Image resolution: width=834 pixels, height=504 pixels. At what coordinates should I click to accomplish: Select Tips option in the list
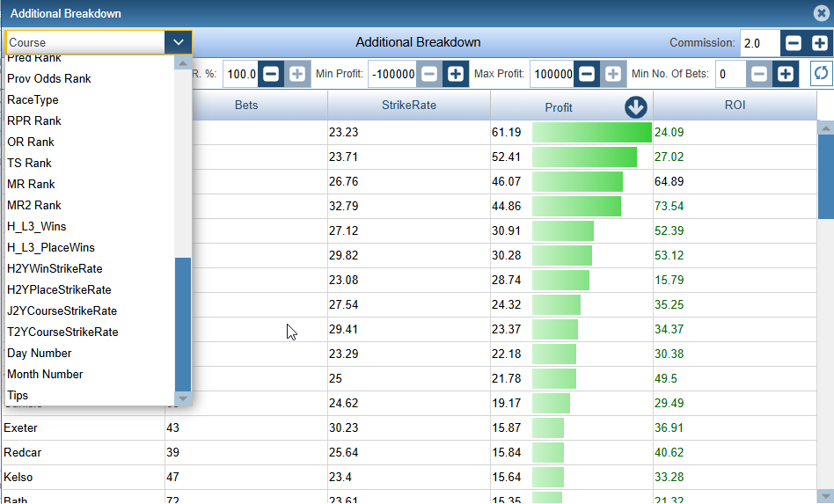coord(18,395)
